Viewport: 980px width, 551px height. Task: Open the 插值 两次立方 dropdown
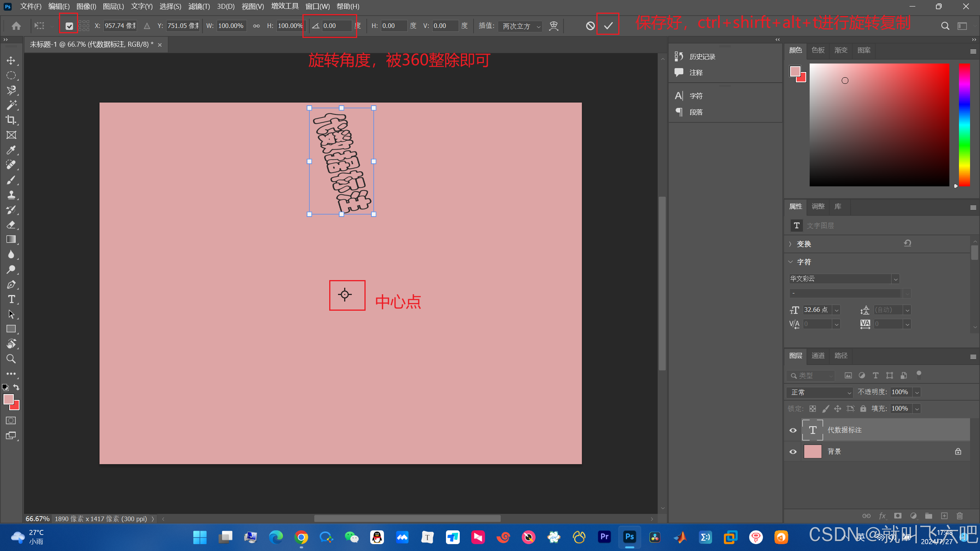pyautogui.click(x=521, y=26)
